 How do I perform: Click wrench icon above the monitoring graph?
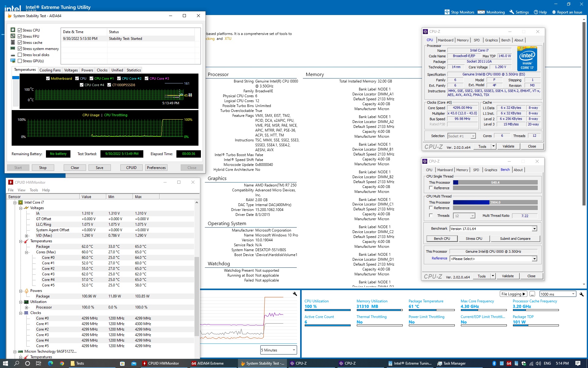coord(295,294)
